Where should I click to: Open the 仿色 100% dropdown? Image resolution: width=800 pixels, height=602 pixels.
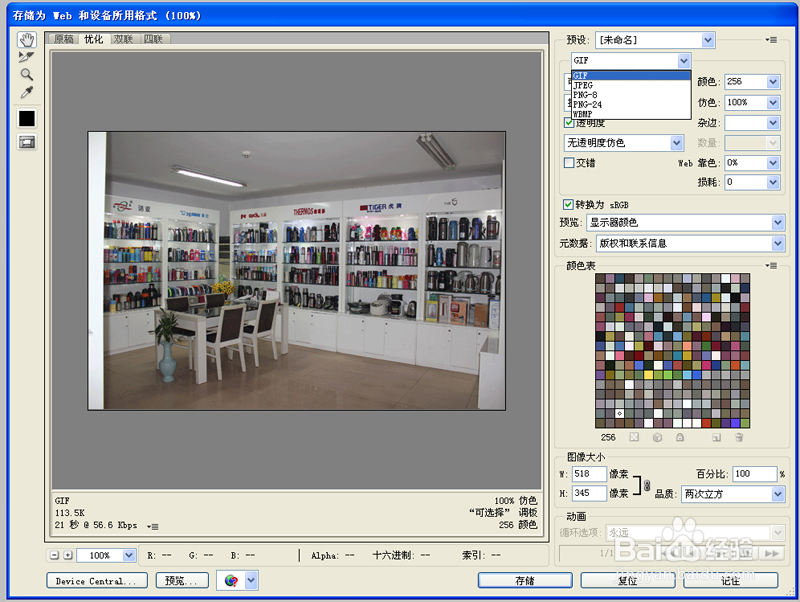click(773, 103)
